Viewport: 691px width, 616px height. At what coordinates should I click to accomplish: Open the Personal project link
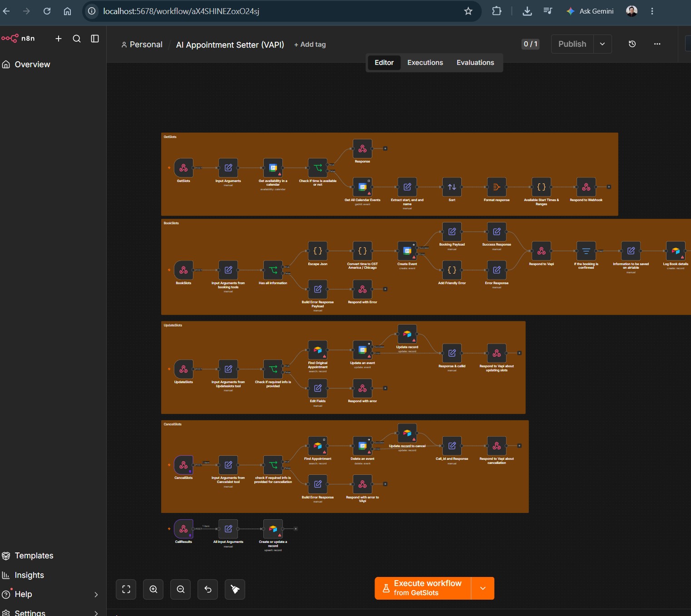142,44
